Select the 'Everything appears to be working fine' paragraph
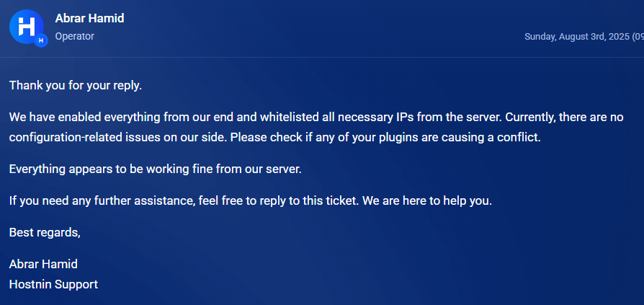This screenshot has width=644, height=305. click(156, 169)
